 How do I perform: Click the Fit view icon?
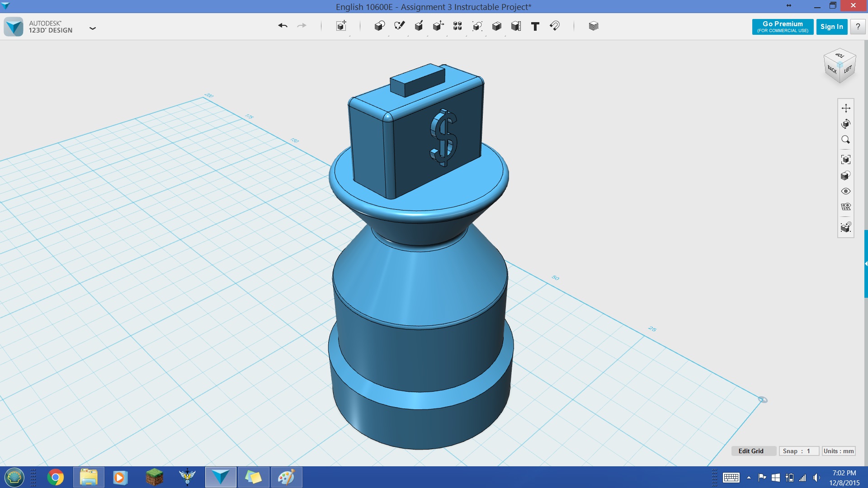(x=846, y=160)
